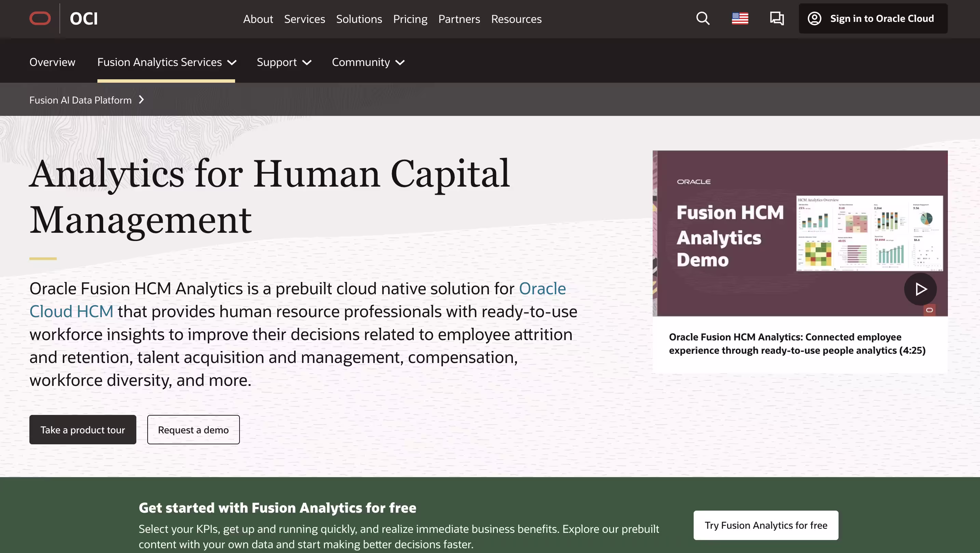Image resolution: width=980 pixels, height=553 pixels.
Task: Expand the Community dropdown
Action: [x=367, y=62]
